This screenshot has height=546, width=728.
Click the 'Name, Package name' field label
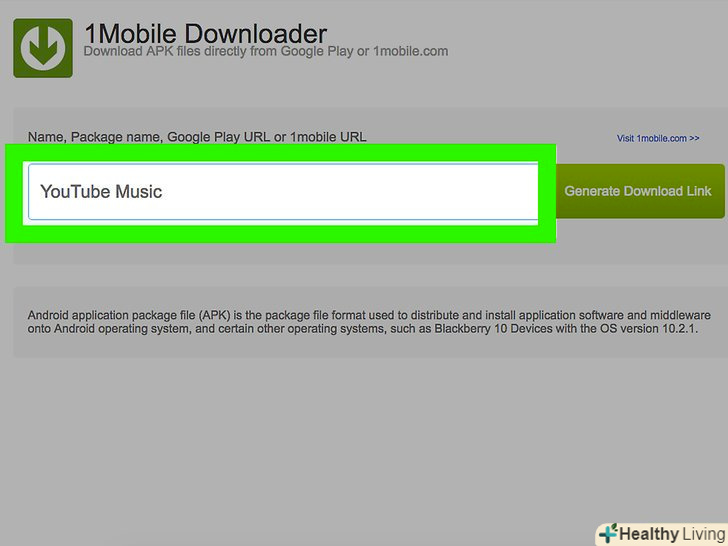click(x=197, y=137)
